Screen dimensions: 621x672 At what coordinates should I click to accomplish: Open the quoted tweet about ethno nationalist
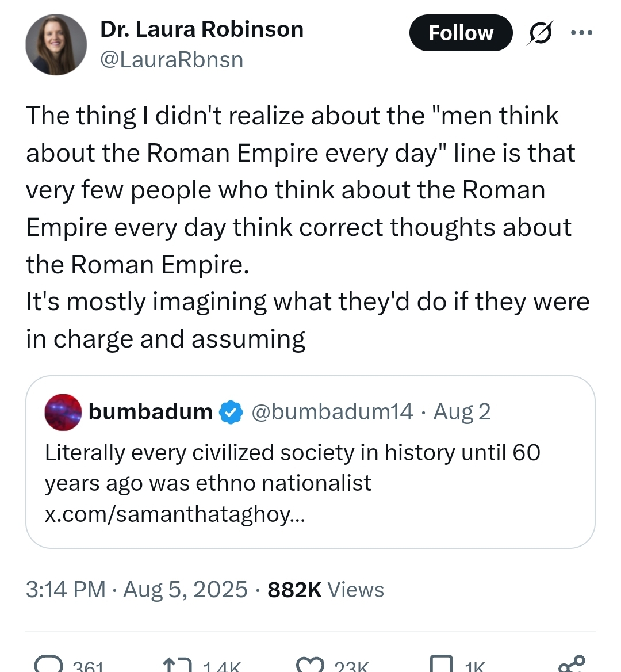pos(310,467)
